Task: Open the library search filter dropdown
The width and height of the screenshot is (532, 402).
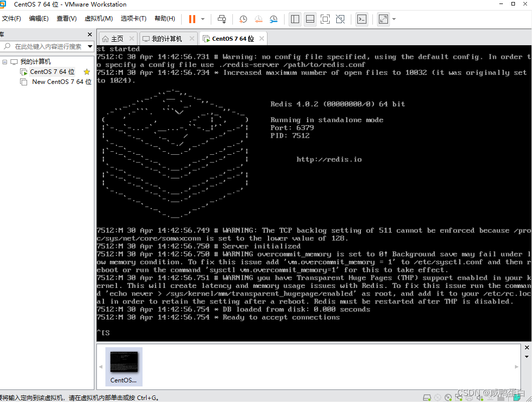Action: pos(90,46)
